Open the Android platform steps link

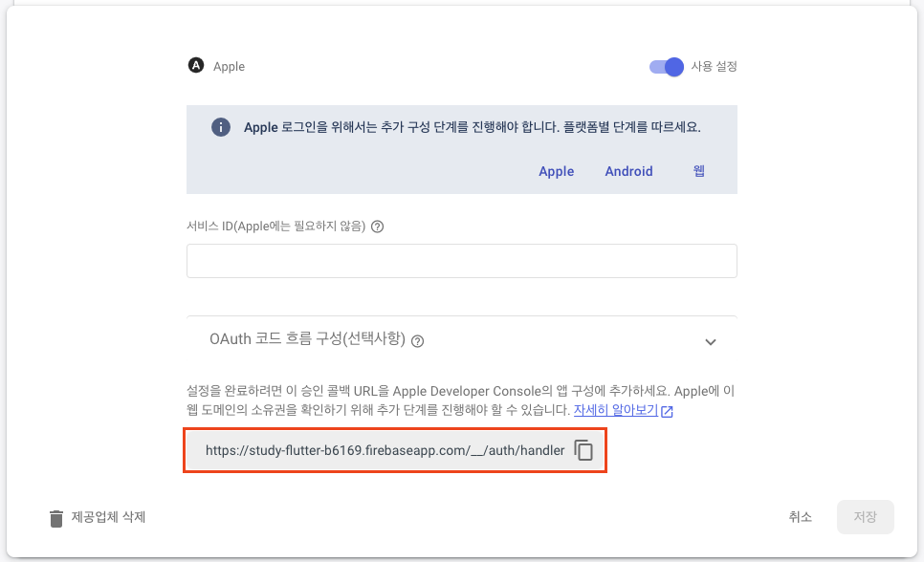tap(628, 171)
